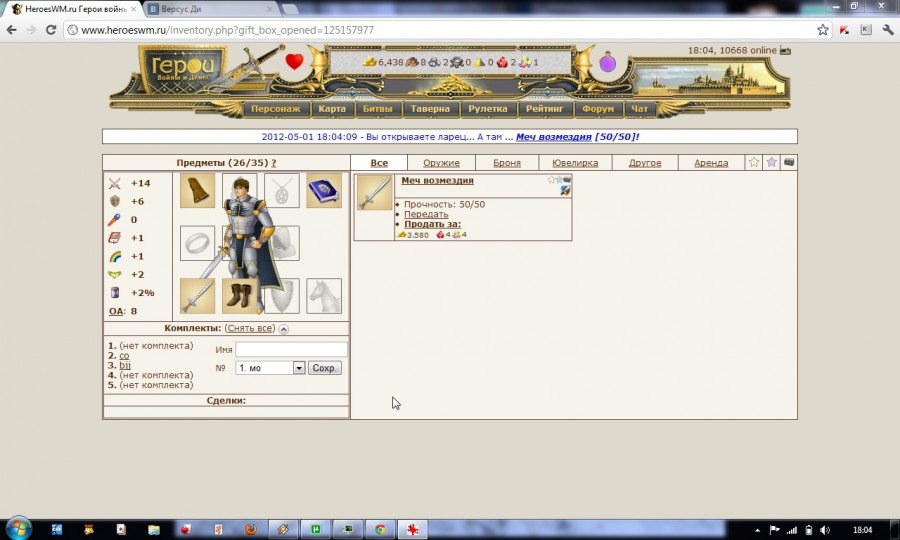This screenshot has height=540, width=900.
Task: Go back with the browser back arrow
Action: pyautogui.click(x=12, y=30)
